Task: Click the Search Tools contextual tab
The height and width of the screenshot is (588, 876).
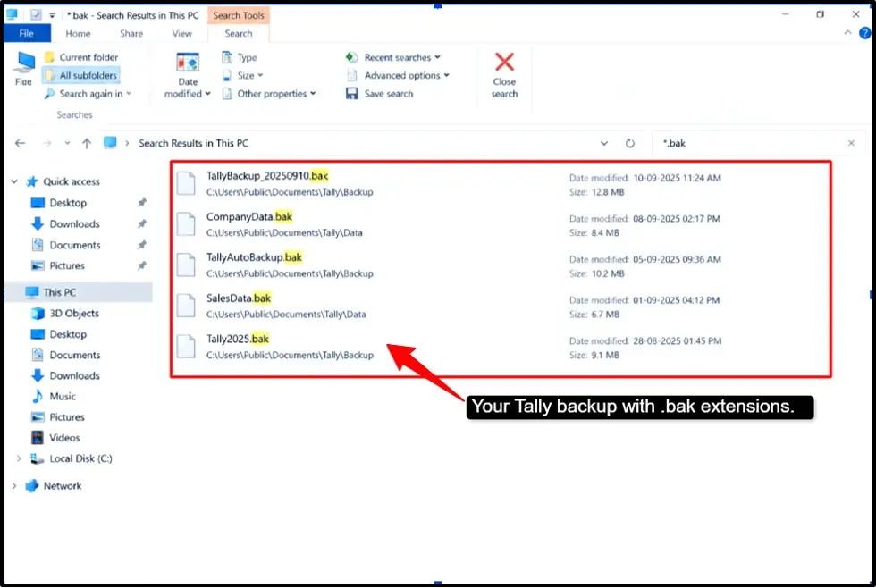Action: tap(239, 15)
